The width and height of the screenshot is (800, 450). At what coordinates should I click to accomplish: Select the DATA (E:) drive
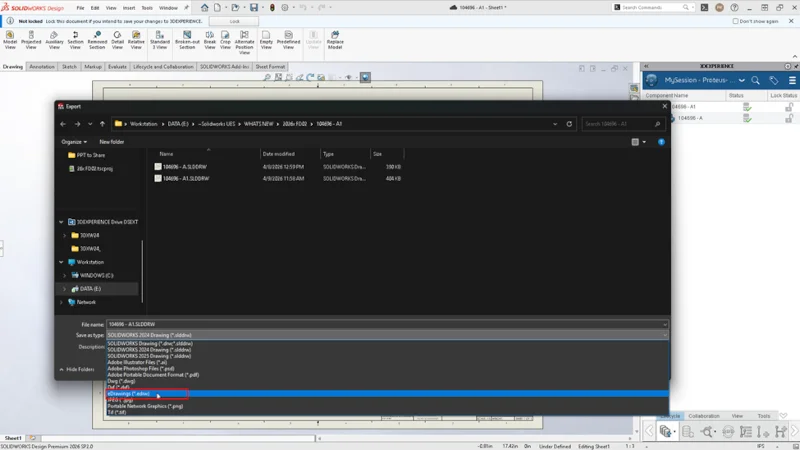(90, 288)
